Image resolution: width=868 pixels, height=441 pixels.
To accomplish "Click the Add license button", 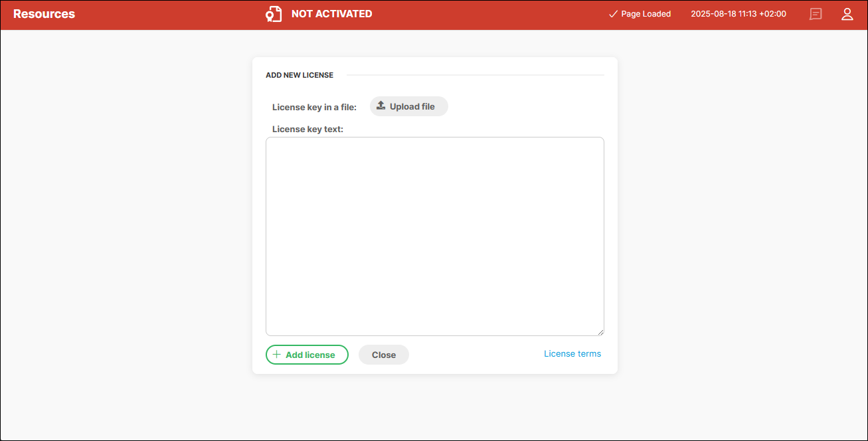I will (307, 354).
